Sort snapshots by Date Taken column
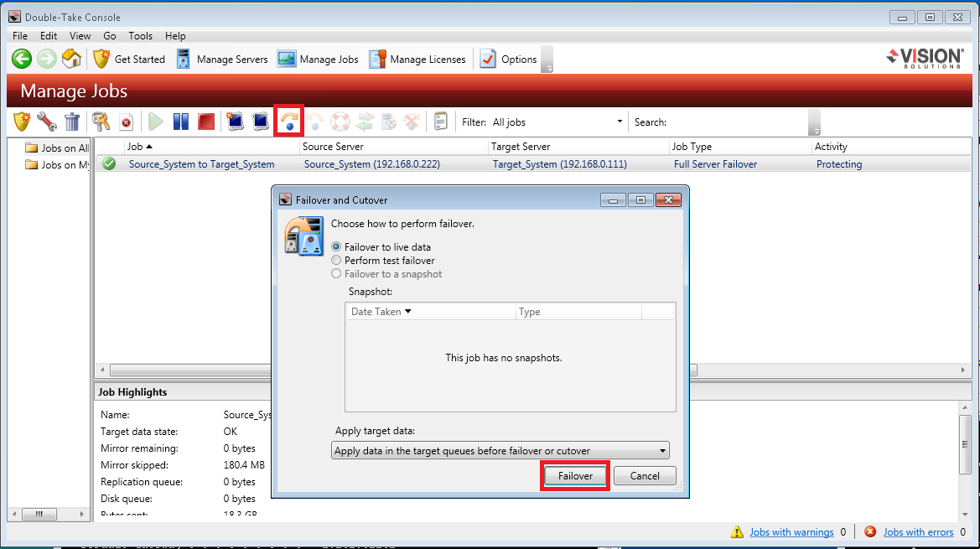This screenshot has width=980, height=549. (381, 312)
